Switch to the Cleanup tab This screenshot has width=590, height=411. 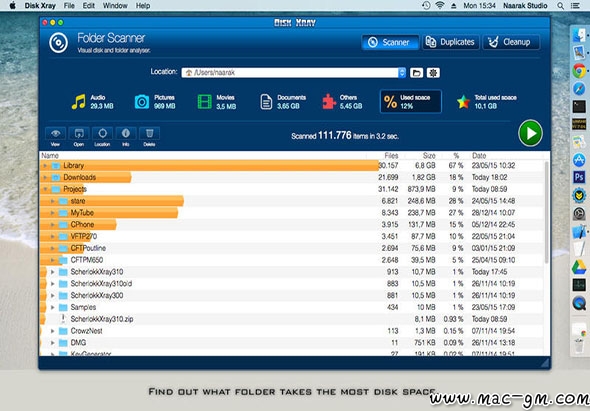tap(511, 42)
